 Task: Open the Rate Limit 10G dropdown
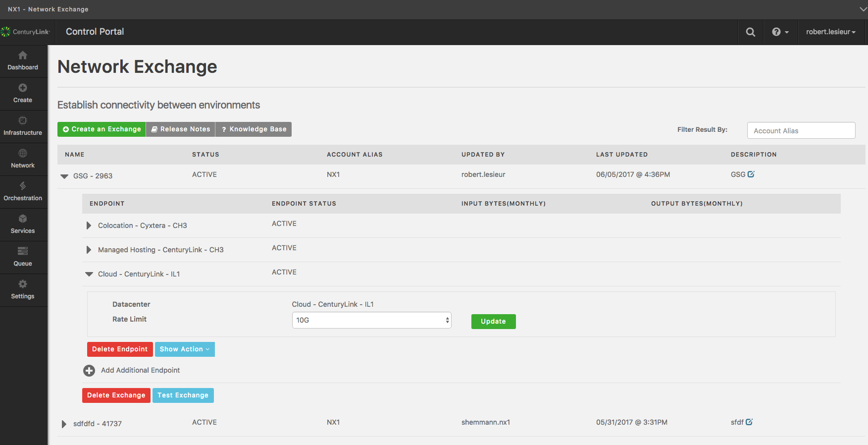point(371,320)
